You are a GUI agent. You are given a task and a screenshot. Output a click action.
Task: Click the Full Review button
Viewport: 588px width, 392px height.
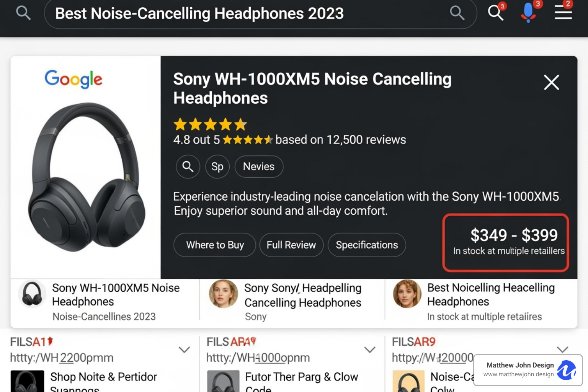[291, 245]
